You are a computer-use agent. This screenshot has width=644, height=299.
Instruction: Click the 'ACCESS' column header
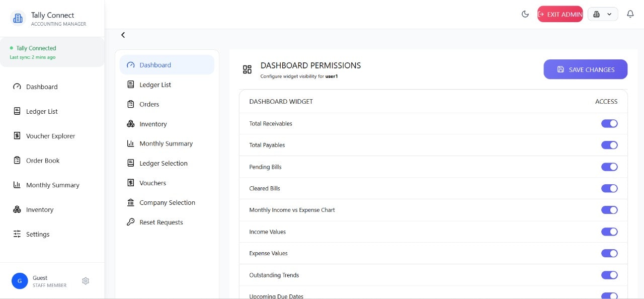[x=606, y=102]
